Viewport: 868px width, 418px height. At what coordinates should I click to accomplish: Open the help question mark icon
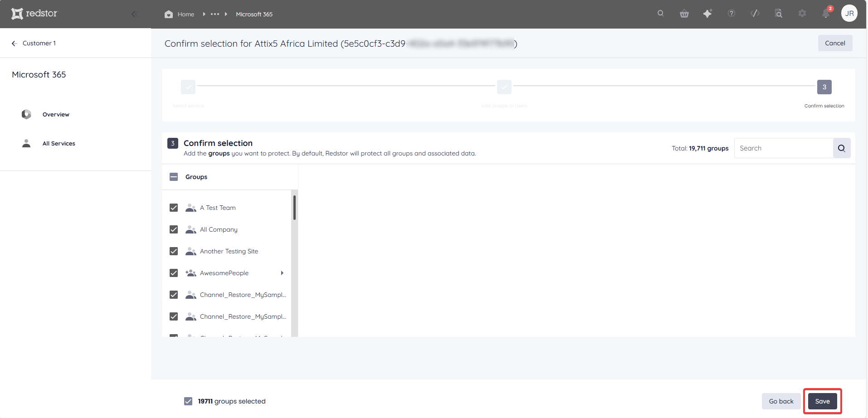(731, 14)
